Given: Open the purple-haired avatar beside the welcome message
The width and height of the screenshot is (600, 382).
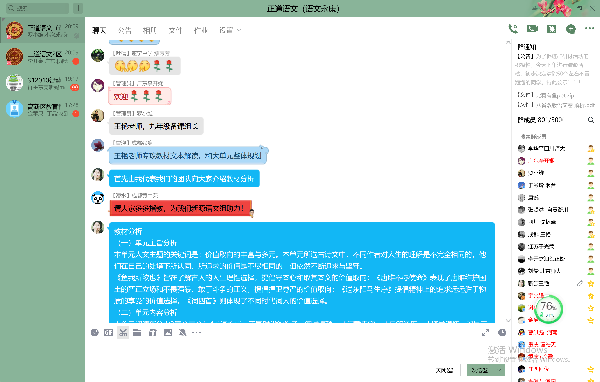Looking at the screenshot, I should 98,85.
